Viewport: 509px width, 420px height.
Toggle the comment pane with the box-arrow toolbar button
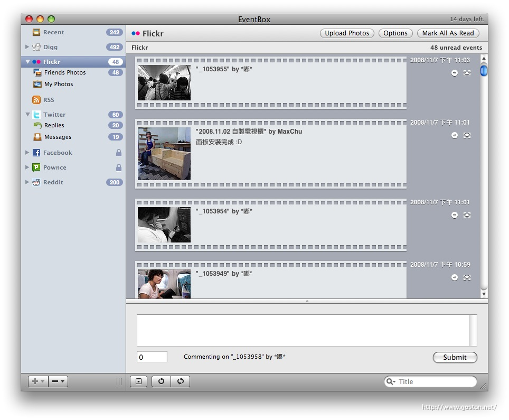tap(139, 381)
